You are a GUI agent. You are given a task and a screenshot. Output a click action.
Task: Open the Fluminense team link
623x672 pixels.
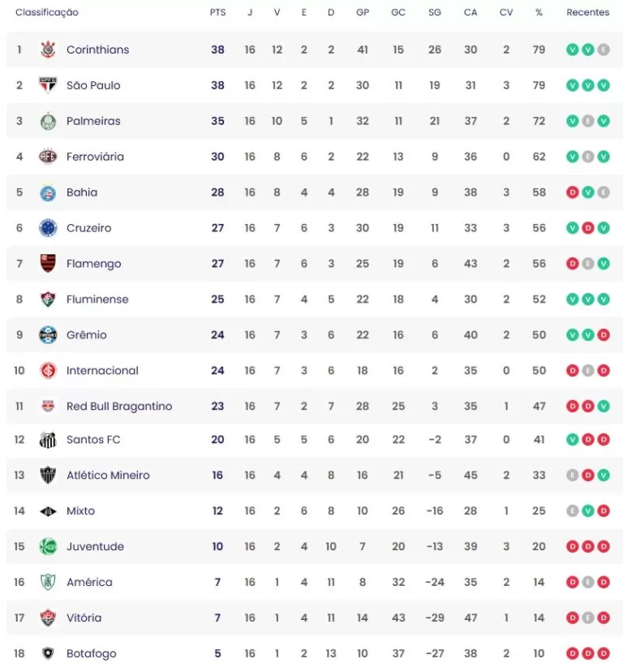coord(97,299)
